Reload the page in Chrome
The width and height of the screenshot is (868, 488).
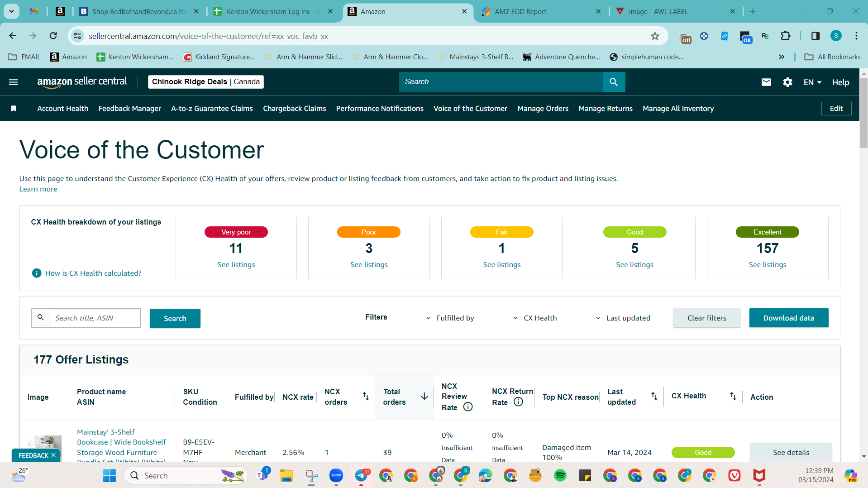53,36
